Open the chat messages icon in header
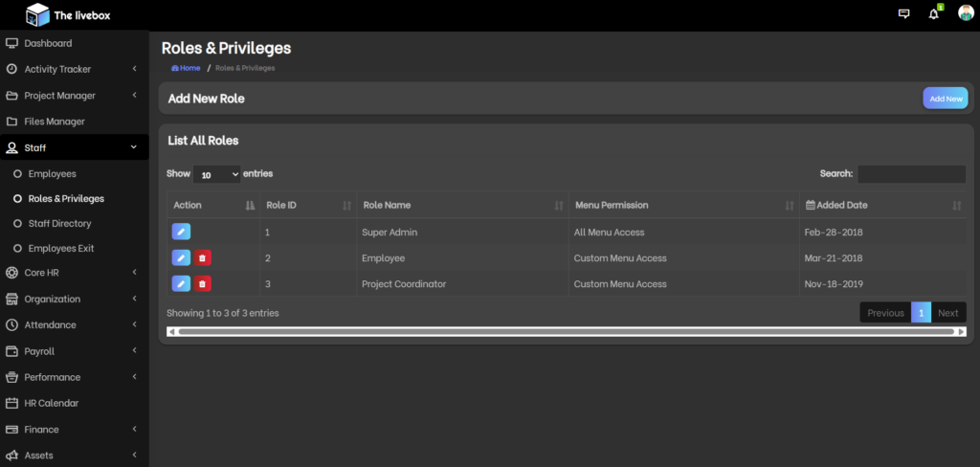Screen dimensions: 980x467 point(903,13)
